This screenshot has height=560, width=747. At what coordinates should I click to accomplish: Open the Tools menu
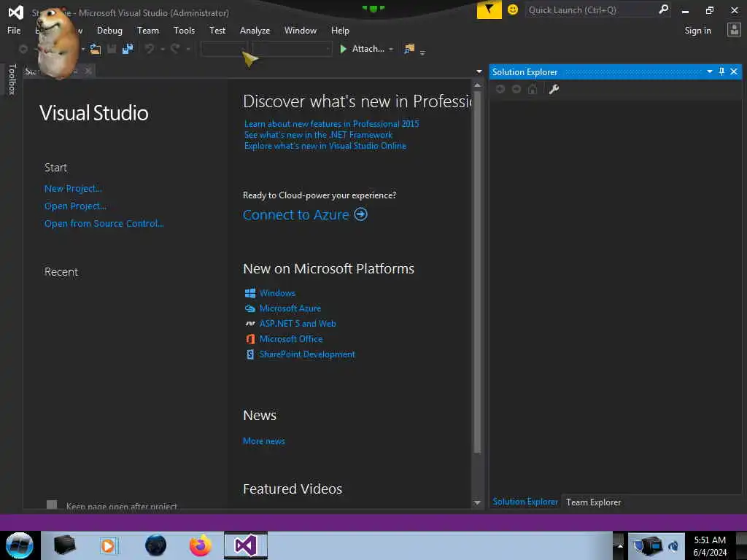coord(184,31)
